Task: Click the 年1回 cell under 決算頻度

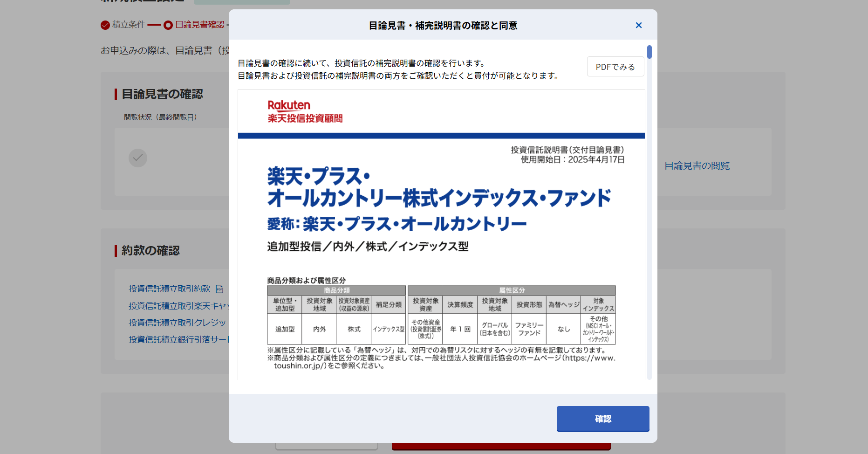Action: click(x=460, y=329)
